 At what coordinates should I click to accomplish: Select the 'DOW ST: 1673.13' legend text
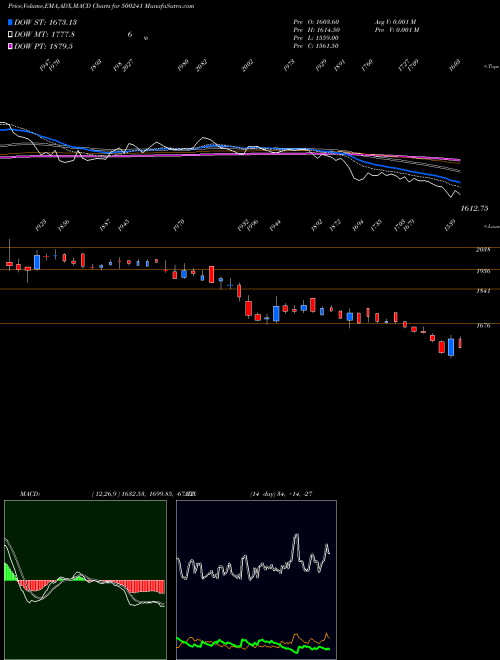[45, 22]
